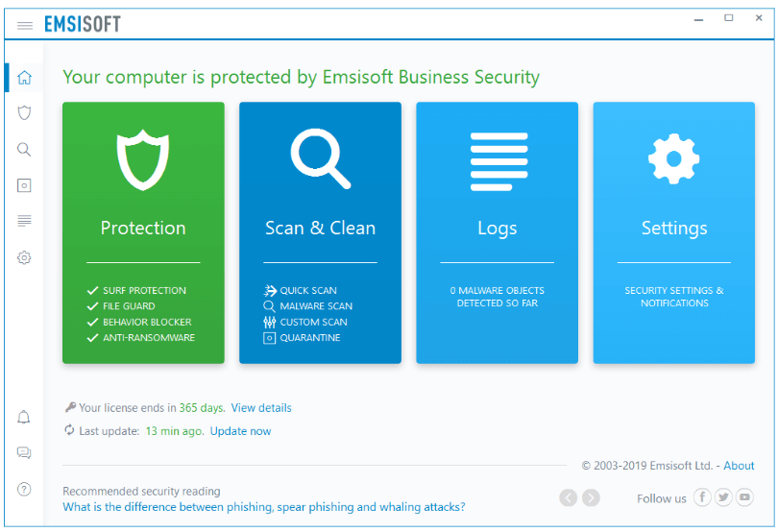The height and width of the screenshot is (532, 778).
Task: Select the Home icon in sidebar
Action: coord(24,78)
